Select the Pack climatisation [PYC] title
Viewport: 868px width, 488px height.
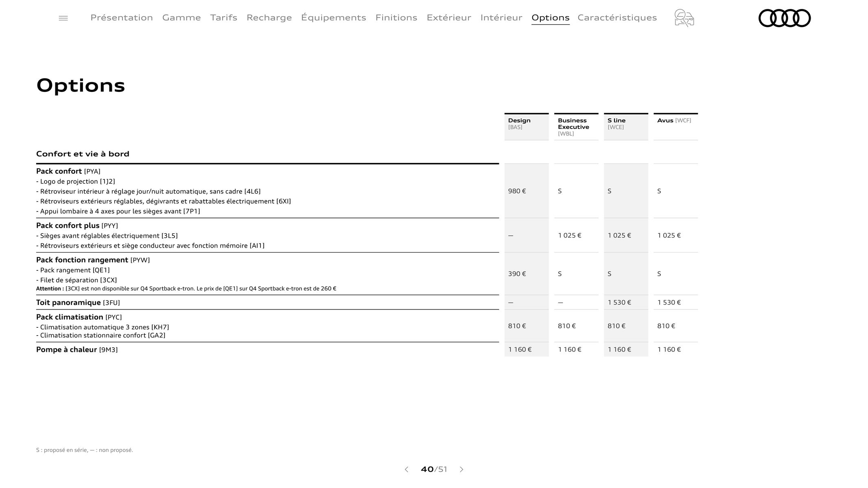coord(79,317)
